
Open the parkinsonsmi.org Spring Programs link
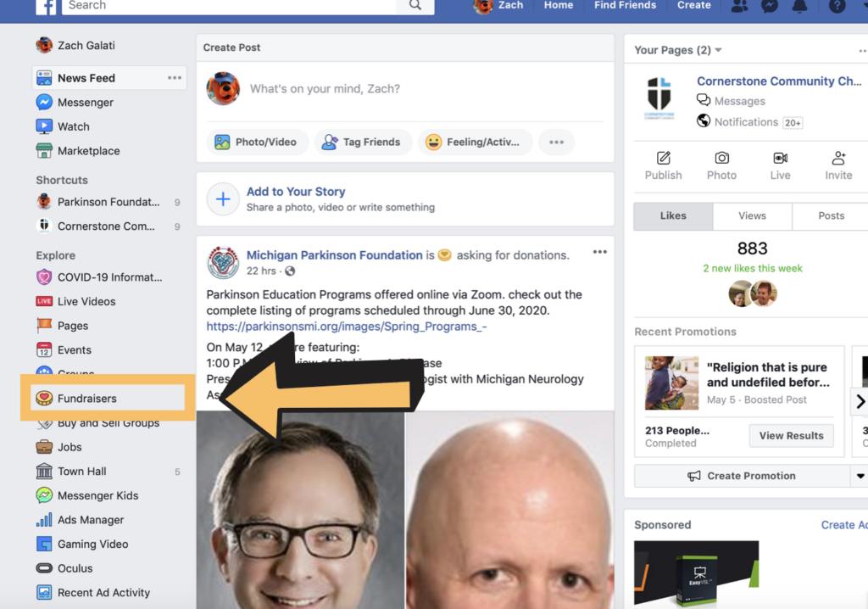coord(347,327)
